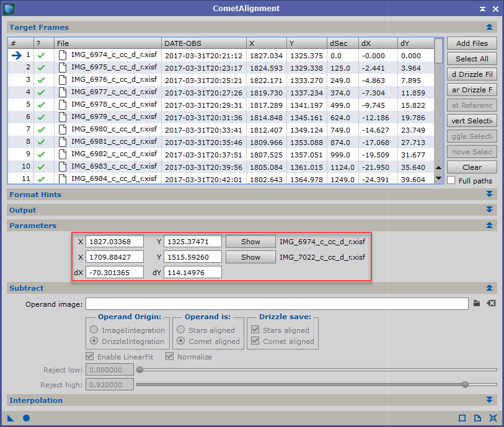Image resolution: width=504 pixels, height=427 pixels.
Task: Click the Add Files button
Action: click(472, 43)
